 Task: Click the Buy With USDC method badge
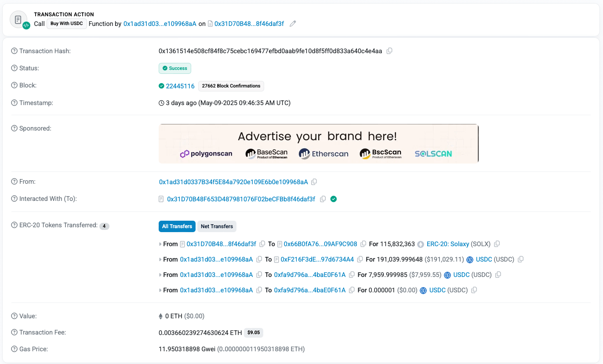(x=66, y=24)
